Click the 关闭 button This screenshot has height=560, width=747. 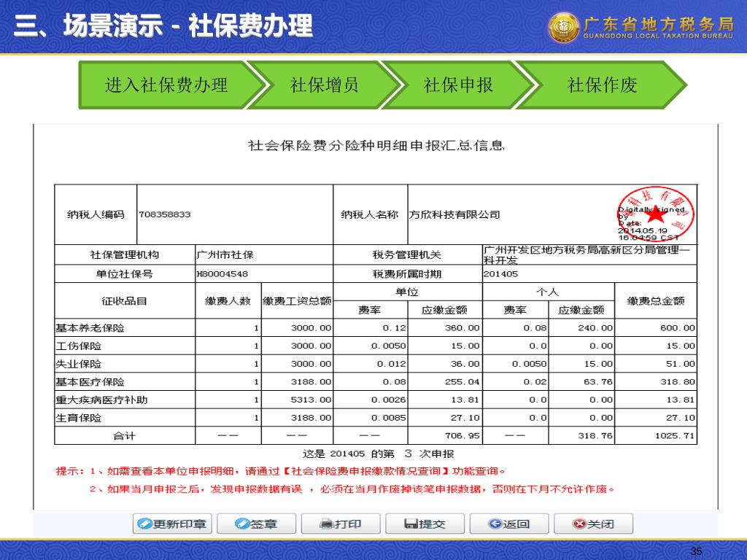594,524
